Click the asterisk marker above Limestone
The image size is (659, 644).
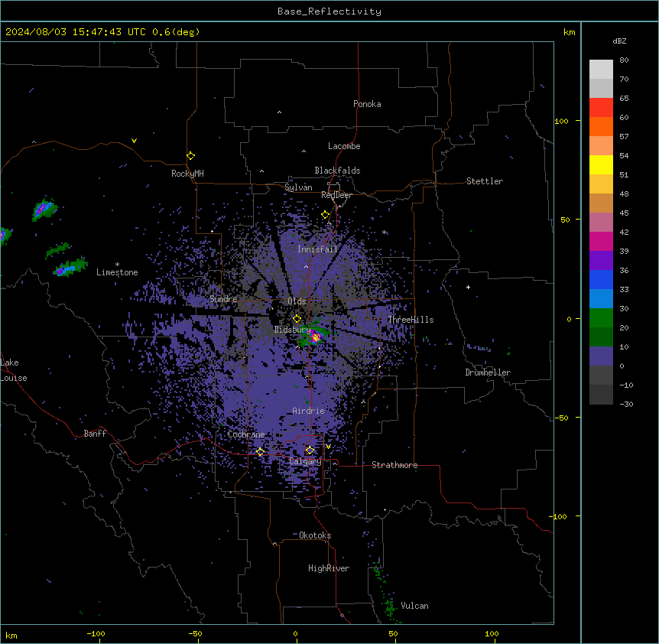click(x=117, y=265)
